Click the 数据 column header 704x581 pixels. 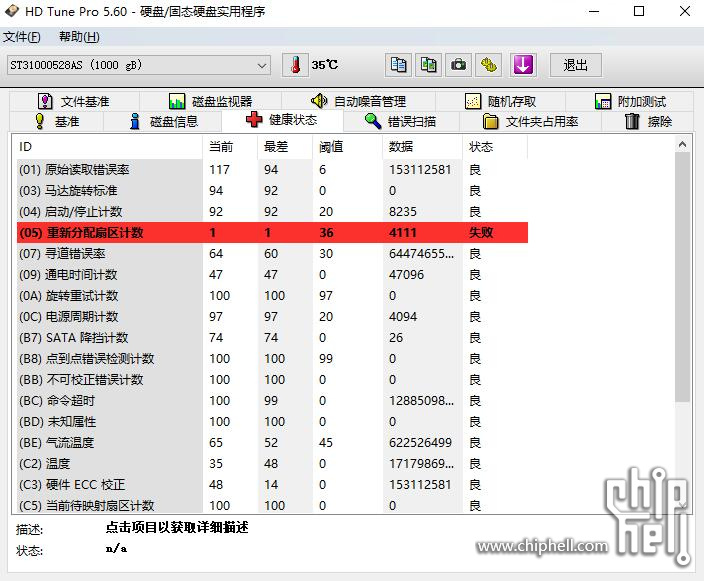coord(422,147)
